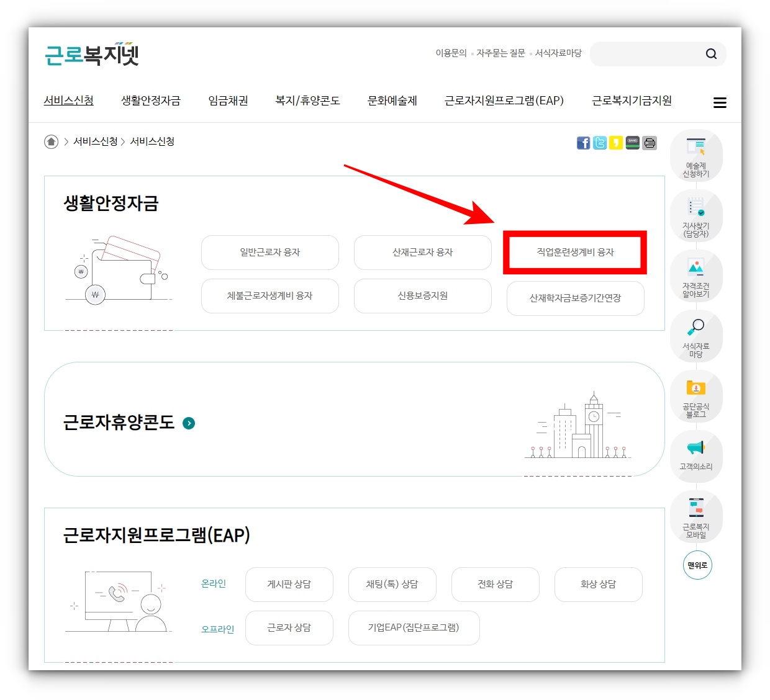Visit 공단공식 블로그 via sidebar icon

[697, 396]
